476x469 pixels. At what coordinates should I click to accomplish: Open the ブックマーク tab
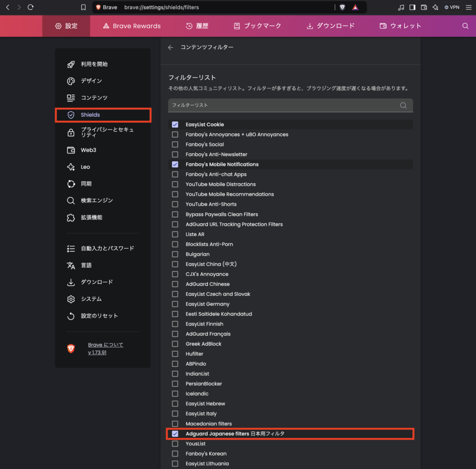point(258,26)
